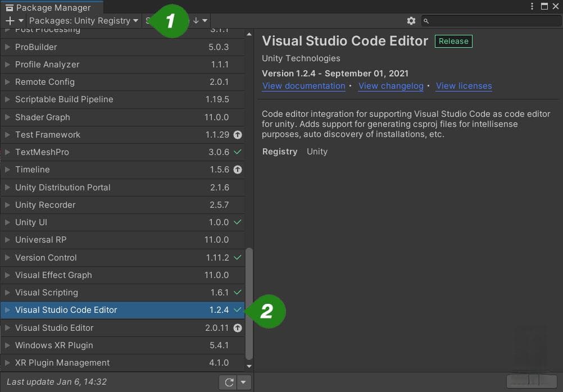The height and width of the screenshot is (392, 563).
Task: Expand Windows XR Plugin arrow
Action: (7, 345)
